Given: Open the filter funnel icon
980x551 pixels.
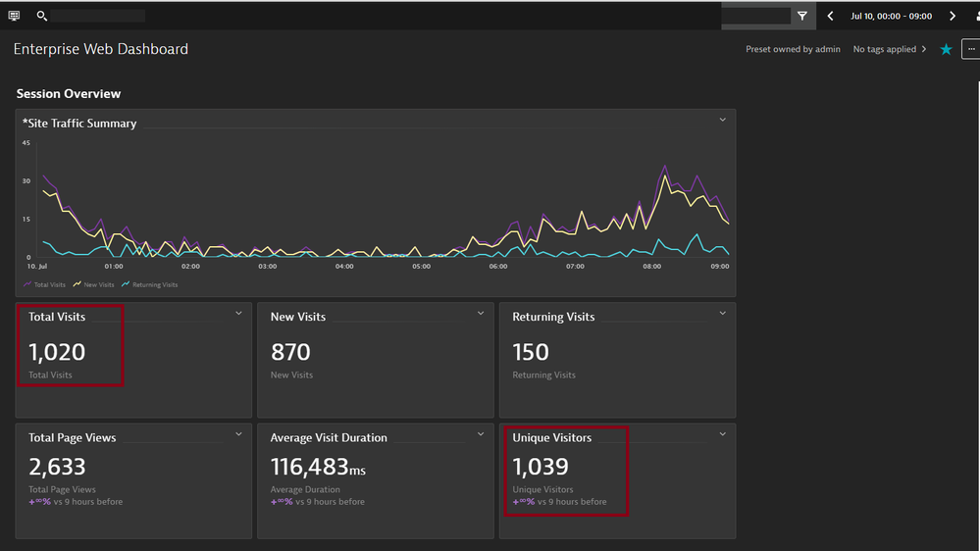Looking at the screenshot, I should pos(802,16).
